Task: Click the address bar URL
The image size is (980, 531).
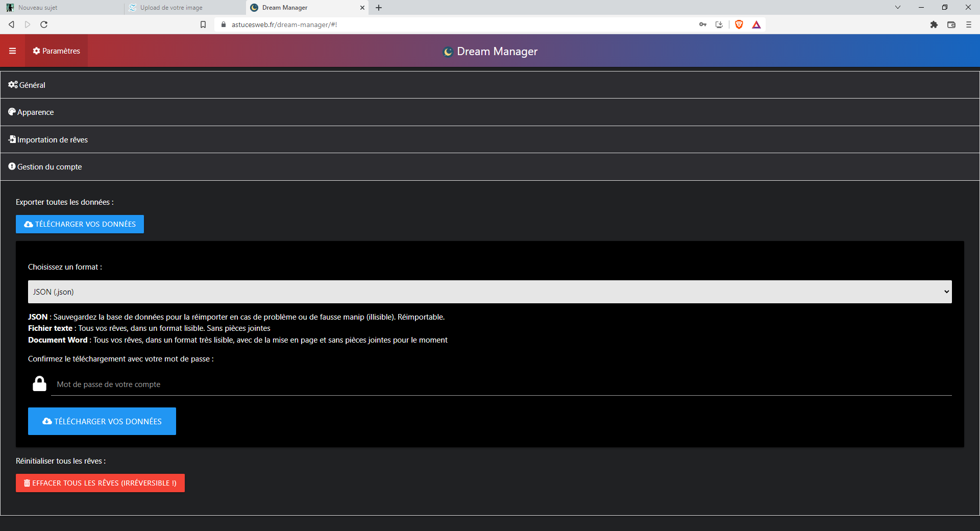Action: pos(284,25)
